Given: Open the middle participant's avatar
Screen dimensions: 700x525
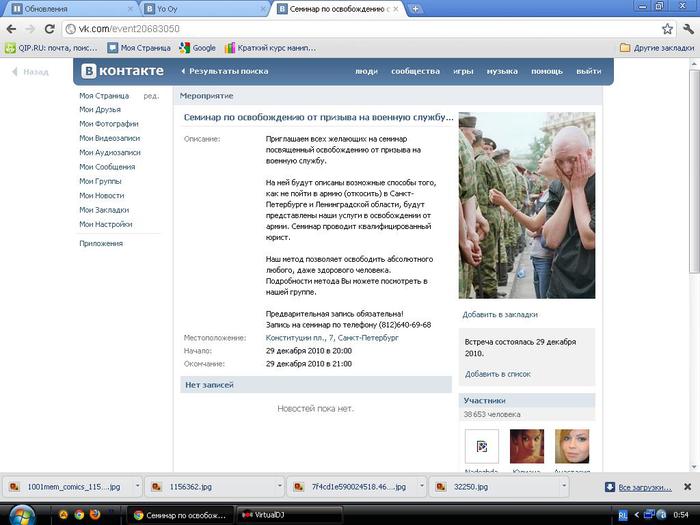Looking at the screenshot, I should click(527, 446).
